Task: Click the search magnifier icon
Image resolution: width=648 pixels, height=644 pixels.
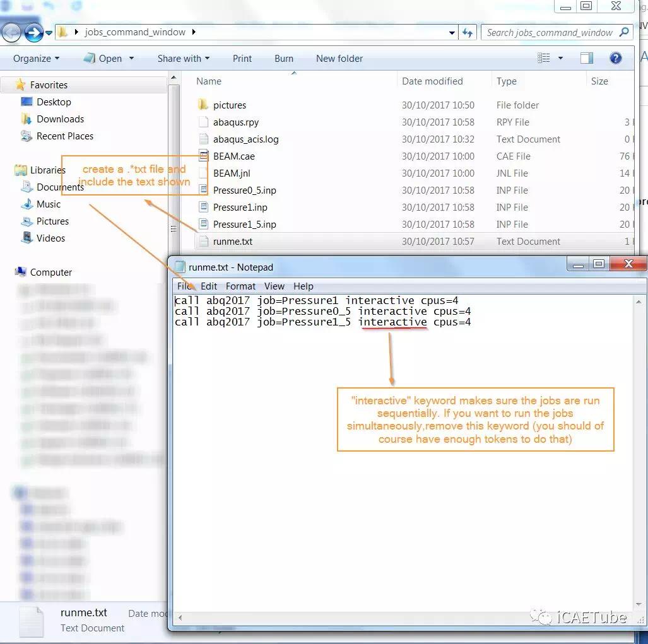Action: pyautogui.click(x=624, y=32)
